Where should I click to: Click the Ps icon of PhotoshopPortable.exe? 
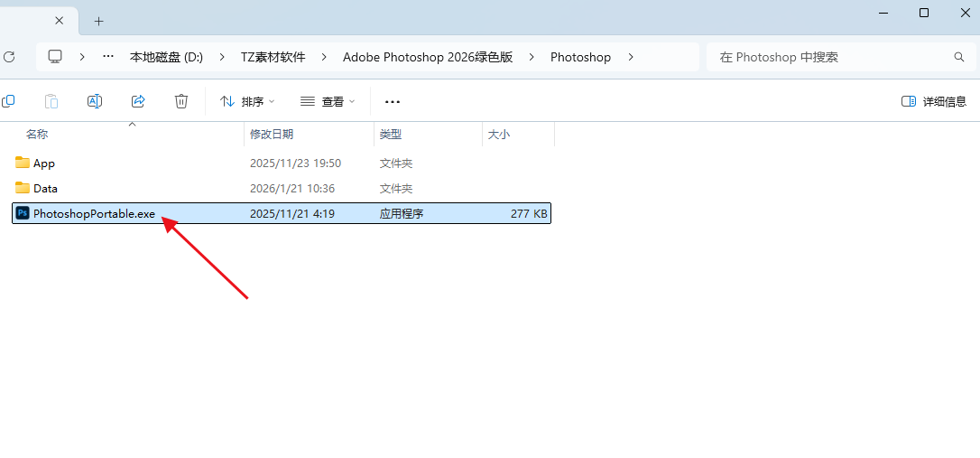click(23, 213)
